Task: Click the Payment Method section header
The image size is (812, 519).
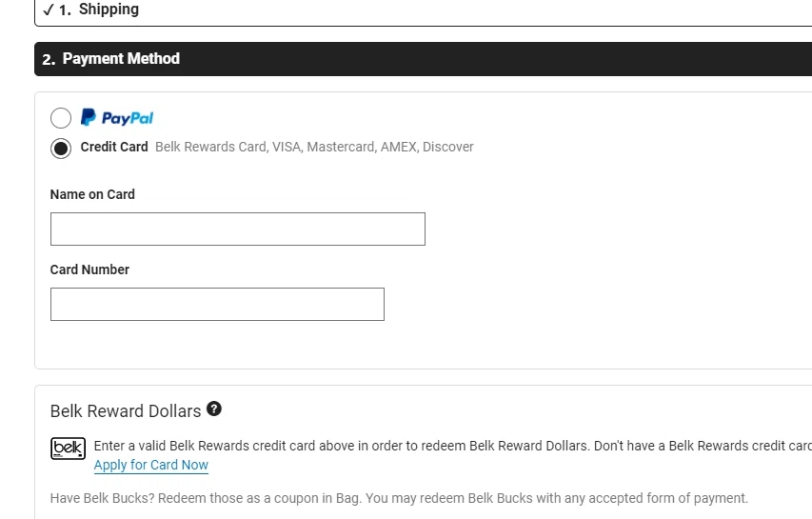Action: [x=121, y=59]
